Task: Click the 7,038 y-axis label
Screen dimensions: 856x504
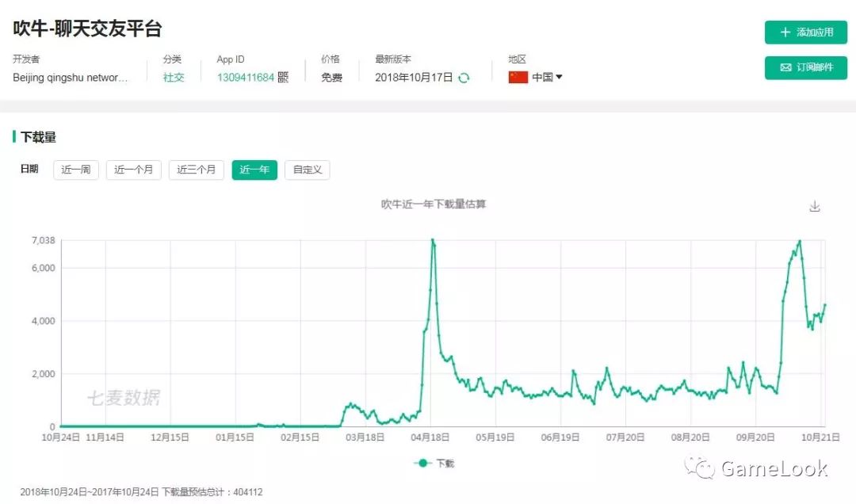Action: (43, 240)
